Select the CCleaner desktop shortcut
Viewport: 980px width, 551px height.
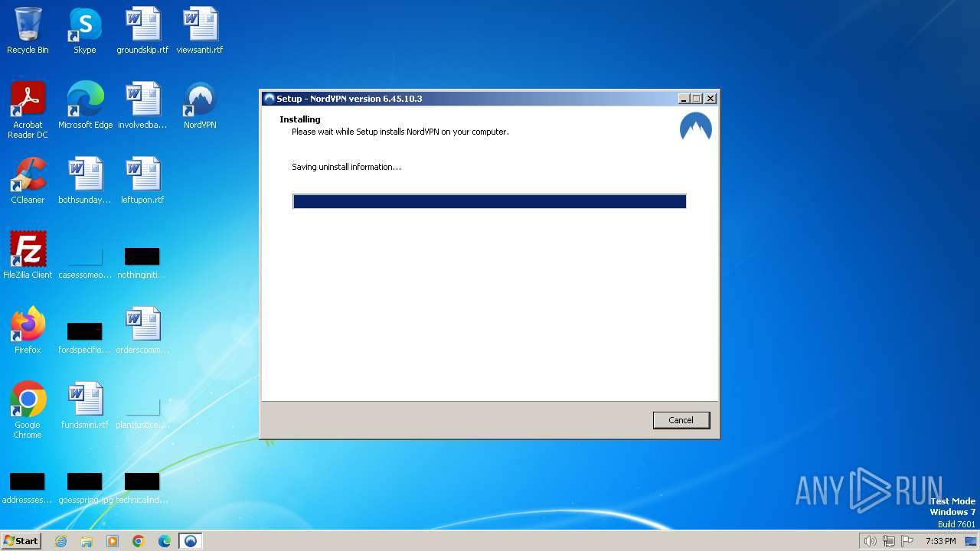point(28,181)
